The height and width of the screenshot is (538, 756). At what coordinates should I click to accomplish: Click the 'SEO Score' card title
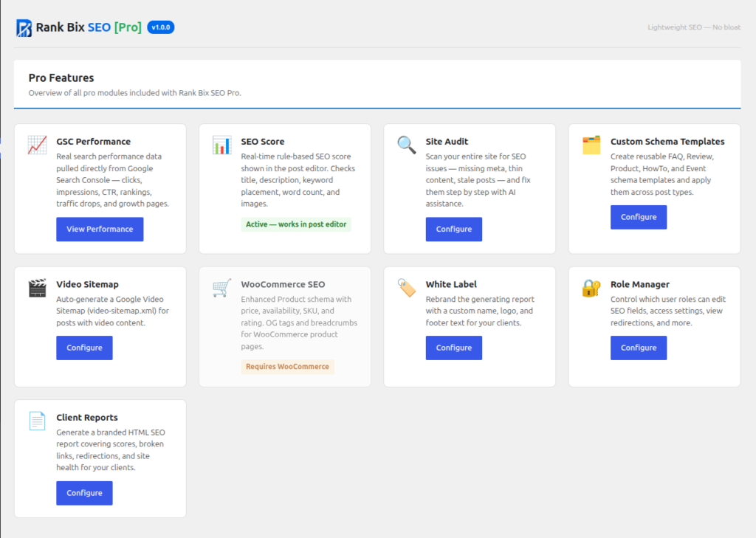263,141
